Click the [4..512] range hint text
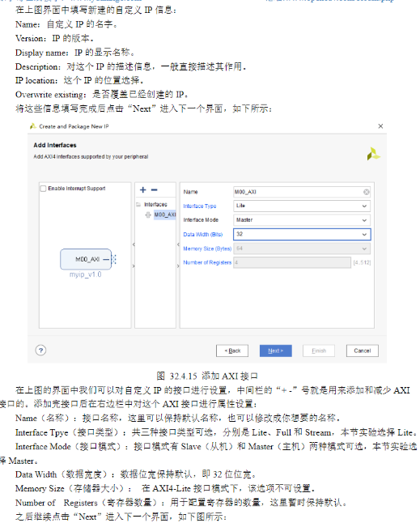The height and width of the screenshot is (523, 420). [362, 262]
